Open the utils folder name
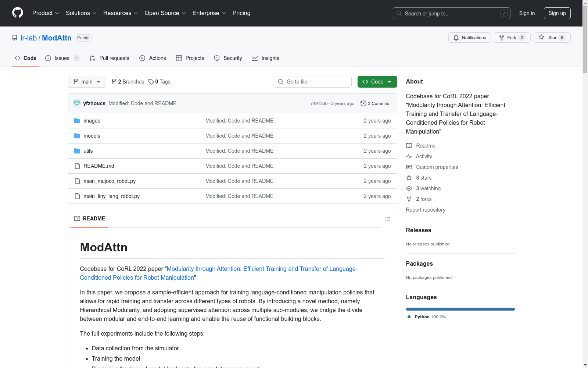588x368 pixels. click(88, 151)
